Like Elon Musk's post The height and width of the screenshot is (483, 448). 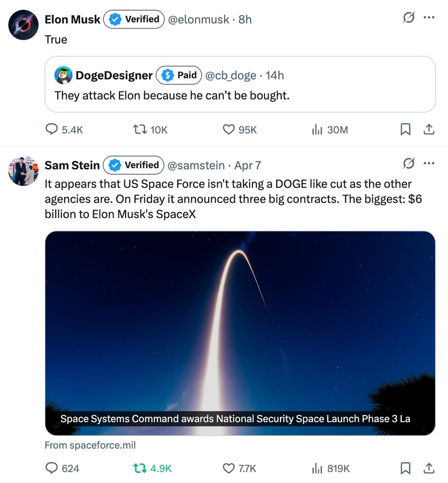pyautogui.click(x=229, y=129)
